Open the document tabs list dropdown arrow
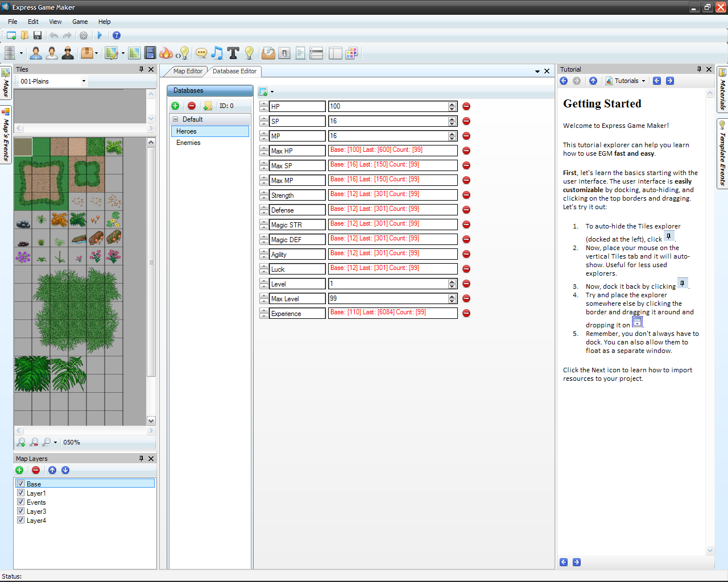The image size is (728, 582). coord(537,72)
